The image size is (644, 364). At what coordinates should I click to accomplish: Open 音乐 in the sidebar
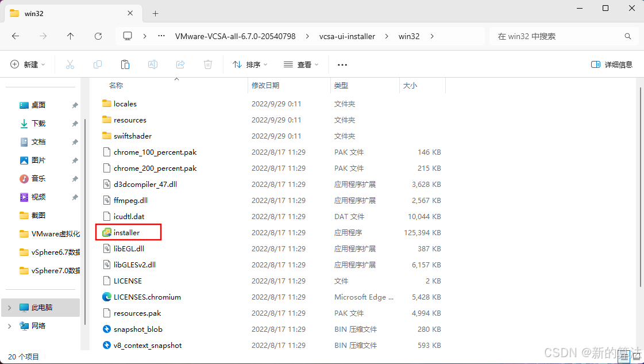[x=38, y=178]
